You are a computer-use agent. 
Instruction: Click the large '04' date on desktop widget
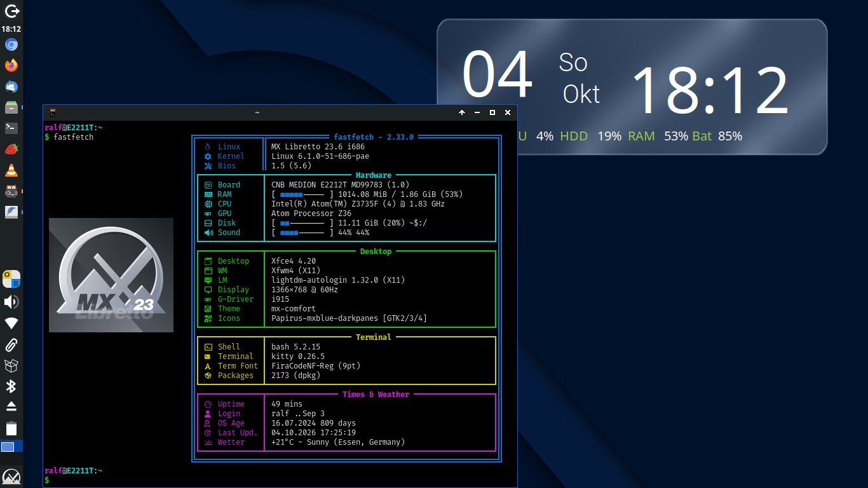pyautogui.click(x=497, y=74)
